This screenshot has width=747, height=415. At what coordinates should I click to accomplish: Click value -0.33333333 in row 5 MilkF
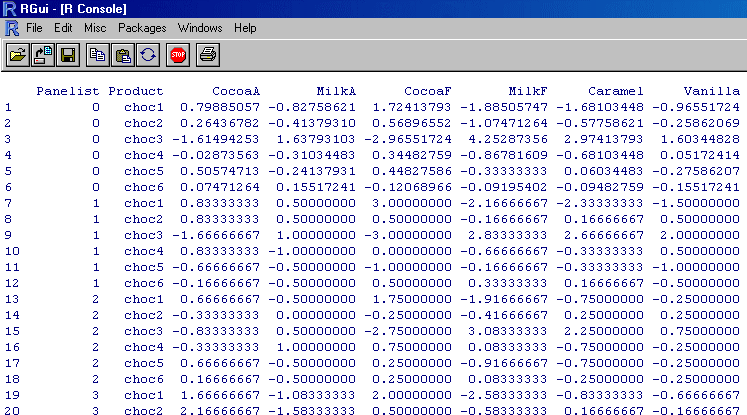pyautogui.click(x=504, y=171)
